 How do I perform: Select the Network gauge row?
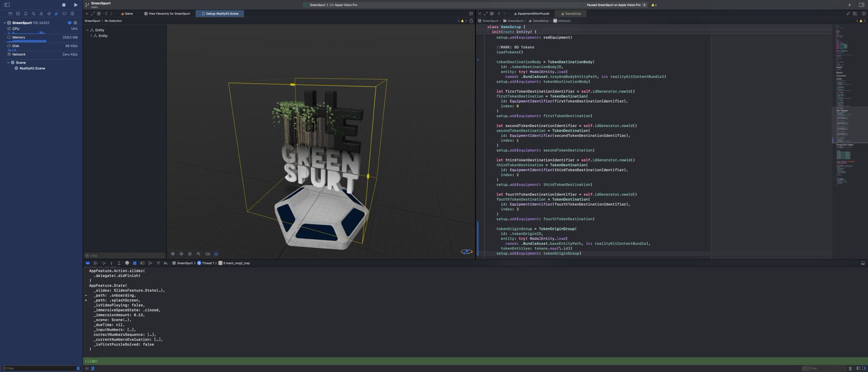click(42, 54)
